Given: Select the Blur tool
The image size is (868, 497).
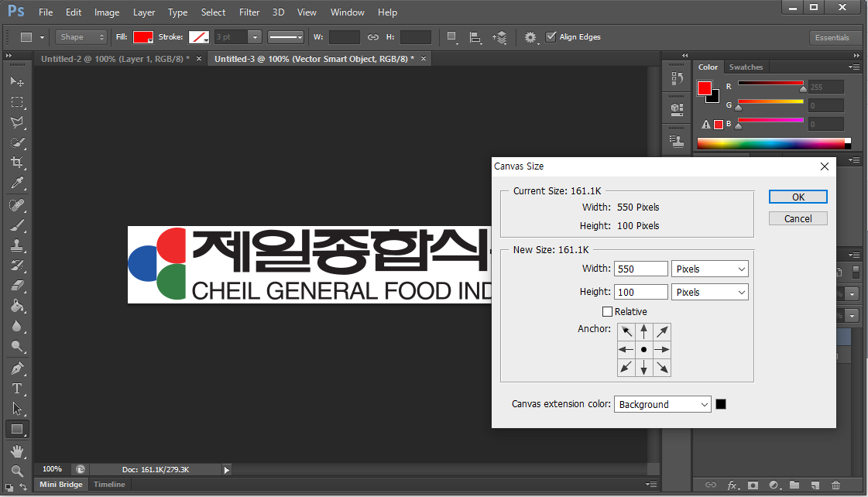Looking at the screenshot, I should pyautogui.click(x=17, y=326).
